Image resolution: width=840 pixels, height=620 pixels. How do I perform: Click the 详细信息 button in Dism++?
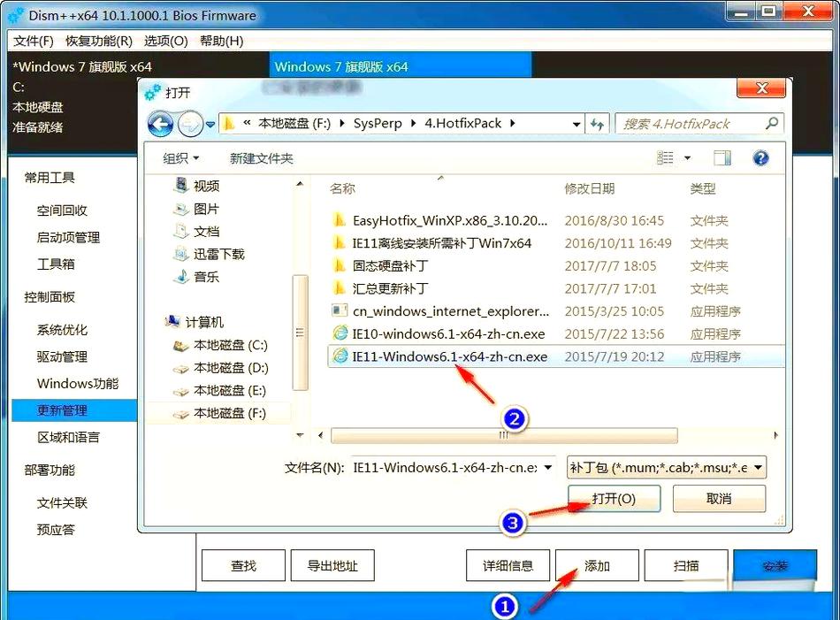tap(508, 565)
